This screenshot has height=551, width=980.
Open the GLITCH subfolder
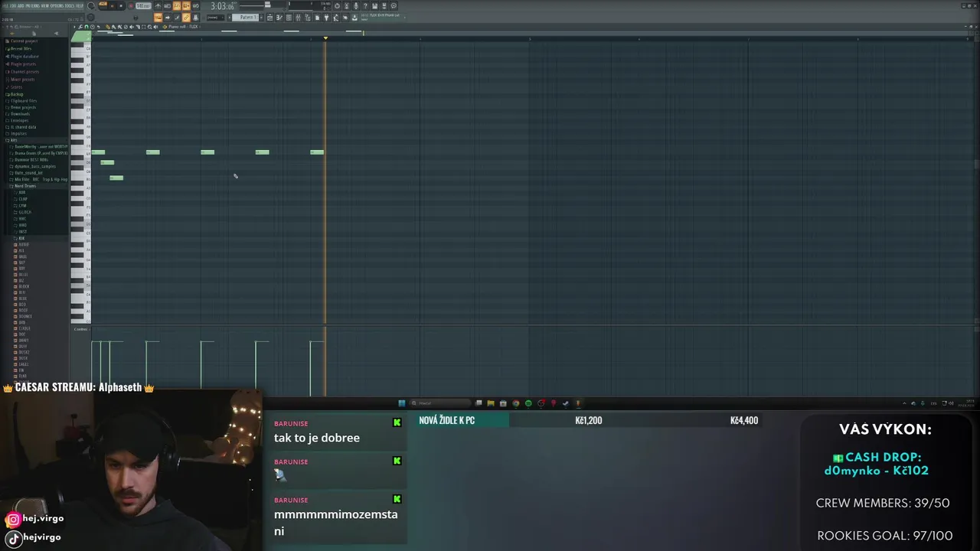tap(24, 212)
